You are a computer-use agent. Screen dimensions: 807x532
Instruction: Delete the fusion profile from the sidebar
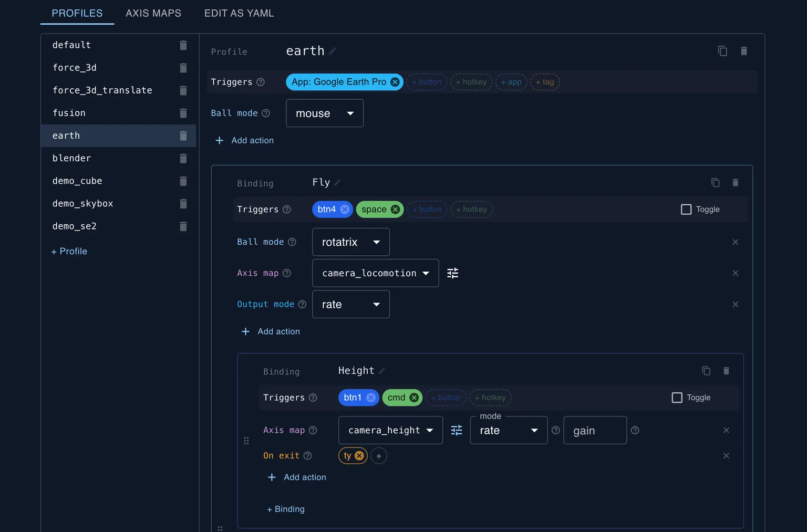coord(183,113)
